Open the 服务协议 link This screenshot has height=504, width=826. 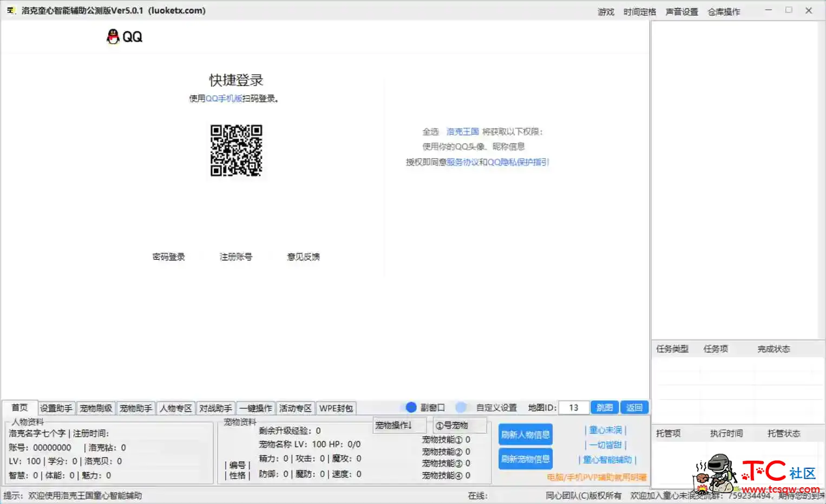pyautogui.click(x=463, y=162)
